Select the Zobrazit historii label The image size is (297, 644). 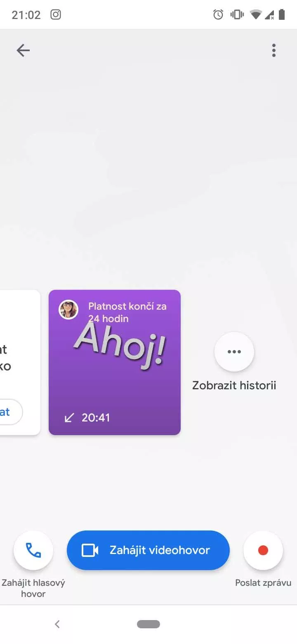click(234, 386)
